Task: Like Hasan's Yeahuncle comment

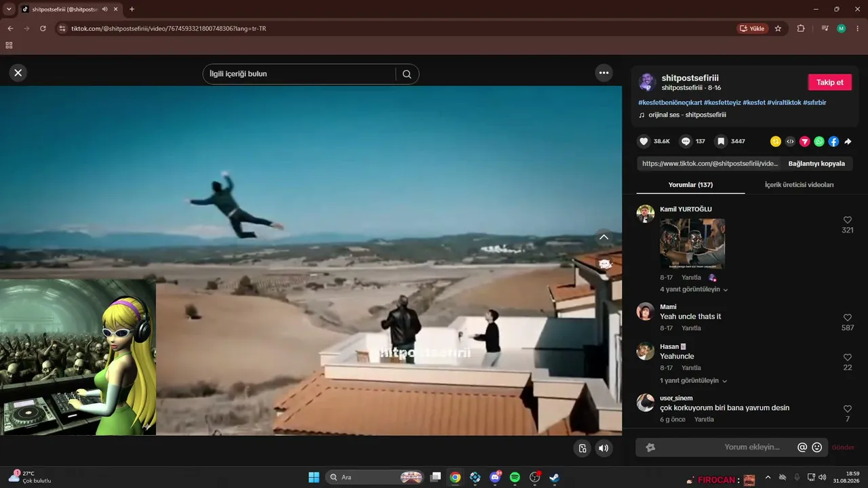Action: coord(848,357)
